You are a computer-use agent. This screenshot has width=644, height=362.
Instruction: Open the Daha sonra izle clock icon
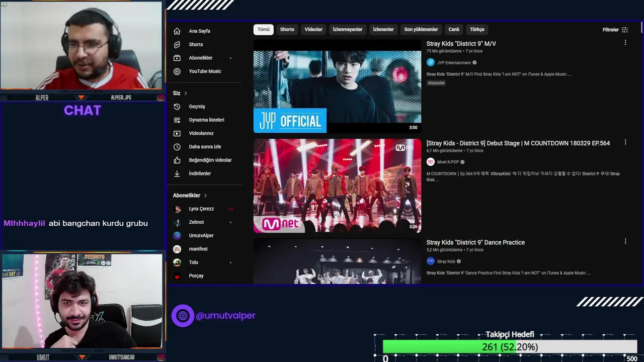(177, 147)
